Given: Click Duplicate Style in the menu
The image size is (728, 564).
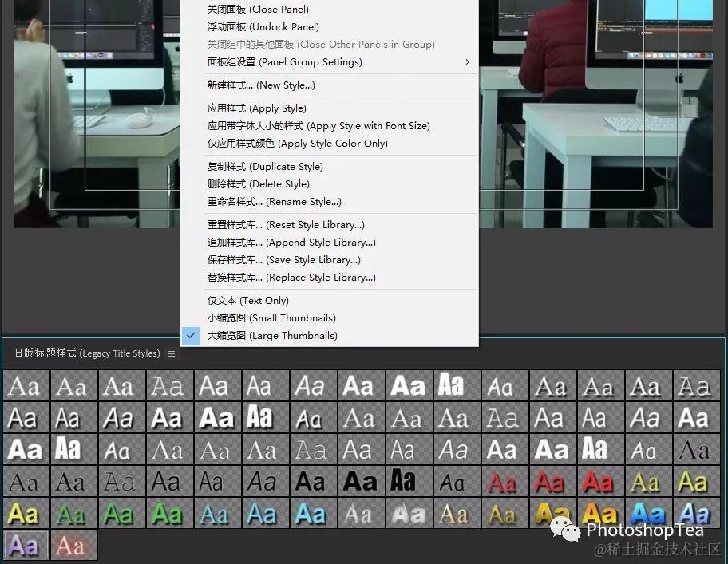Looking at the screenshot, I should (x=329, y=167).
